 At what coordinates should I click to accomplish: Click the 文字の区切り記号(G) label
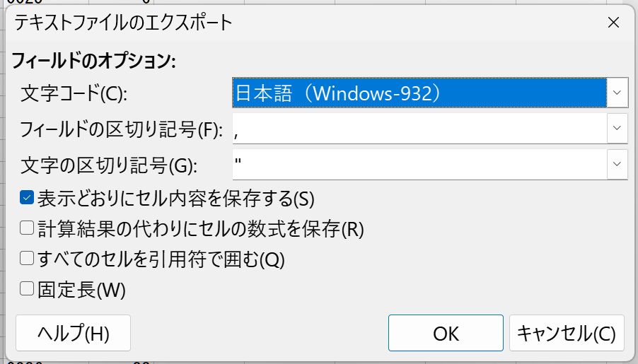(109, 165)
